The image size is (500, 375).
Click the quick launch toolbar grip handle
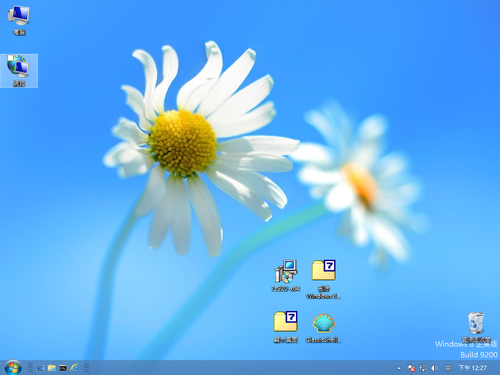[x=30, y=368]
